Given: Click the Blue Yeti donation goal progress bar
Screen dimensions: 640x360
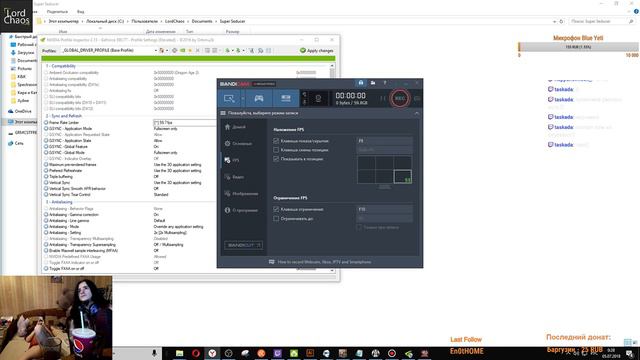Looking at the screenshot, I should point(578,47).
